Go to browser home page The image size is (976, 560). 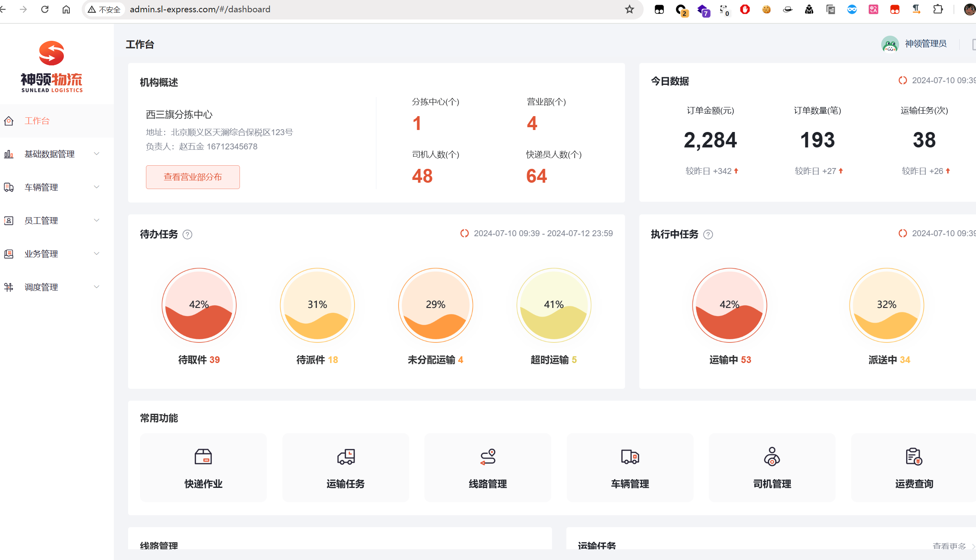[66, 10]
